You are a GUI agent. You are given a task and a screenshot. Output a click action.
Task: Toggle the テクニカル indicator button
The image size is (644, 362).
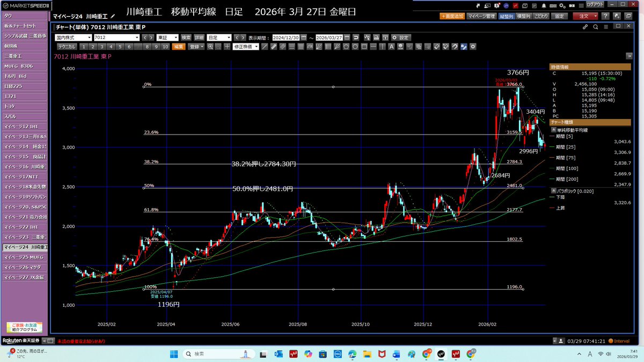(67, 47)
